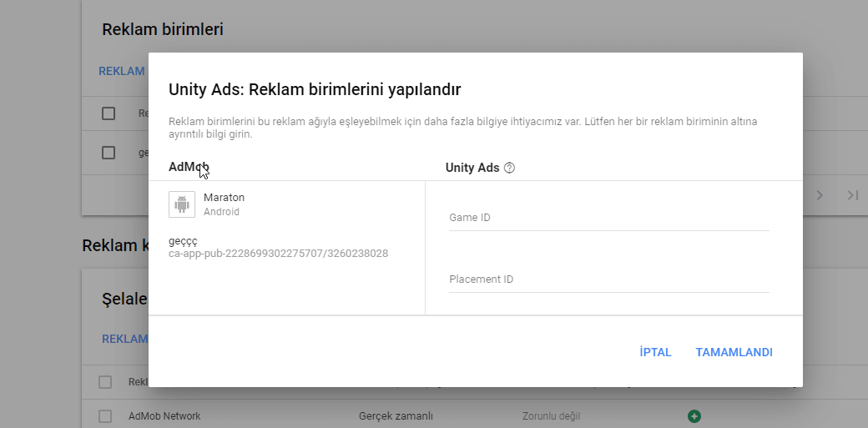Viewport: 868px width, 428px height.
Task: Click the AdMob column heading
Action: pyautogui.click(x=189, y=167)
